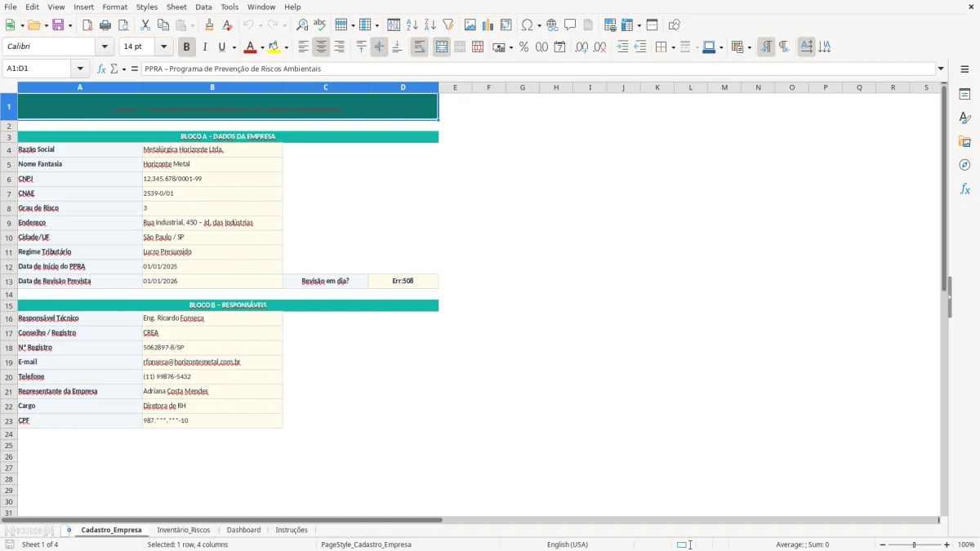Viewport: 980px width, 551px height.
Task: Toggle Underline formatting
Action: point(222,47)
